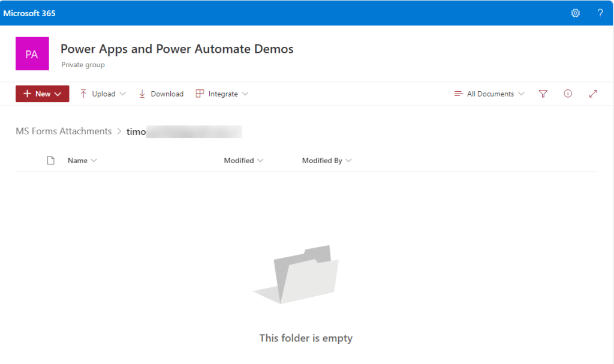Screen dimensions: 614x364
Task: Open the All Documents view switcher
Action: [489, 94]
